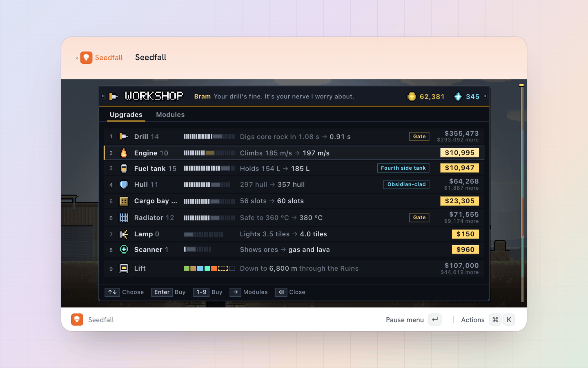
Task: Buy the Cargo bay upgrade for $23,305
Action: point(460,201)
